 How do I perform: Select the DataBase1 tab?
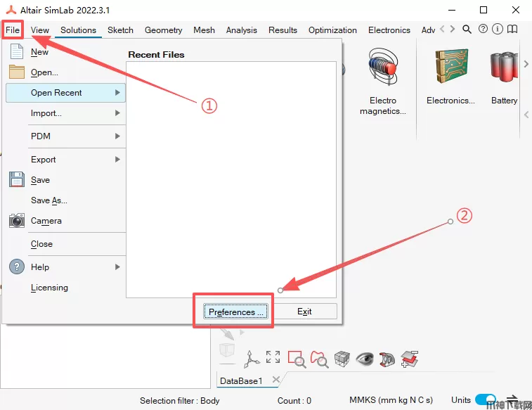(x=241, y=380)
